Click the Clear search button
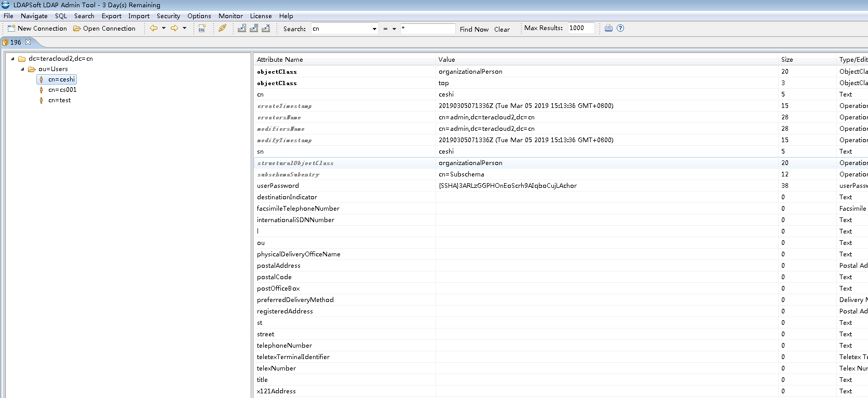 click(x=502, y=30)
